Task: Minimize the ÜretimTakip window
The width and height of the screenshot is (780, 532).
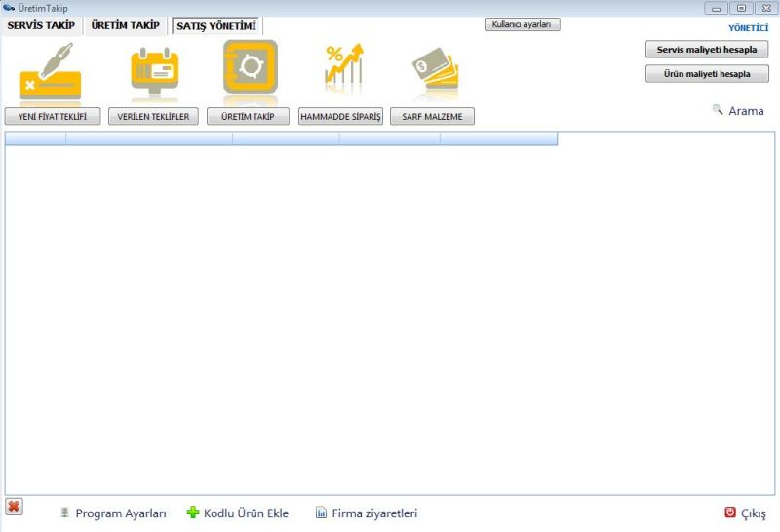Action: 716,8
